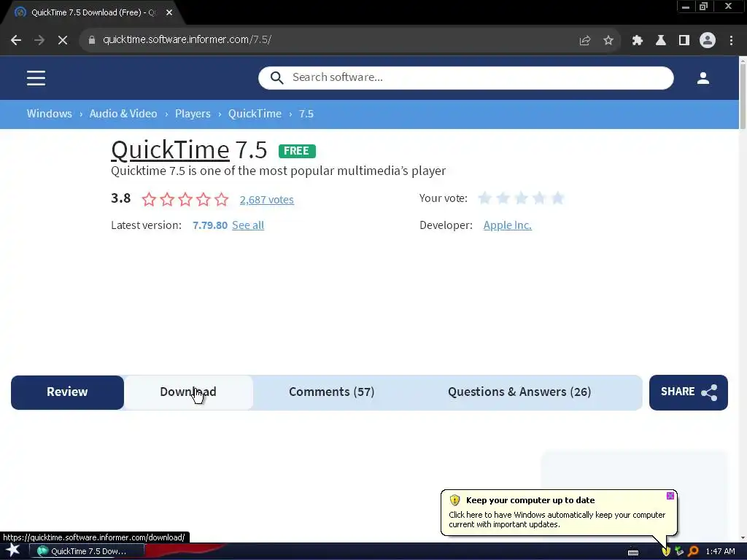747x560 pixels.
Task: Click the QuickTime 7.5 Dow... taskbar button
Action: click(88, 551)
